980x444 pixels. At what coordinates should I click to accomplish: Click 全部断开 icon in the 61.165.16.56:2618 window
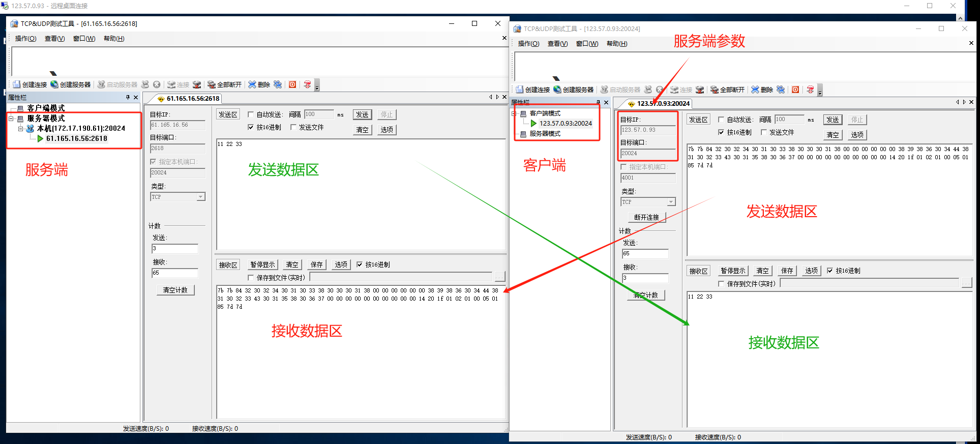pos(212,84)
